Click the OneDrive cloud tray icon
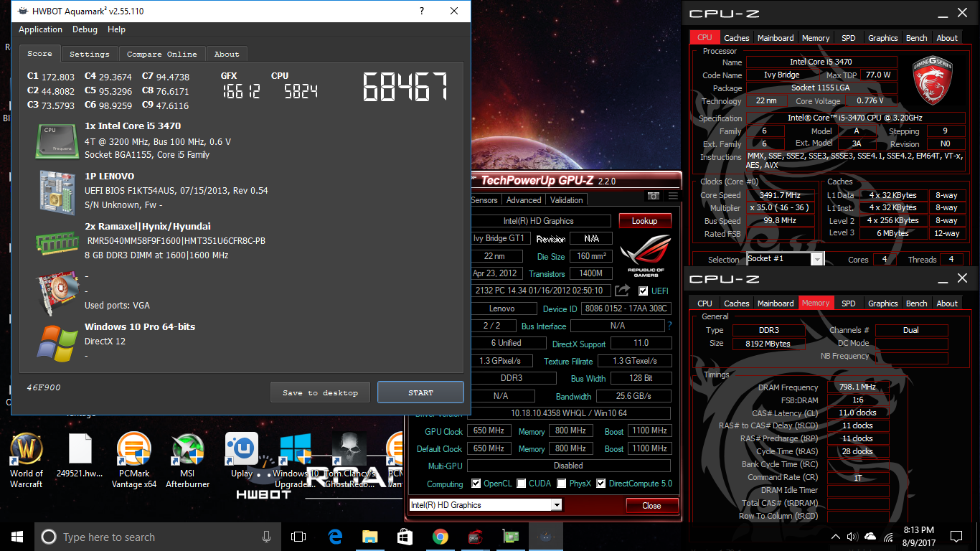Viewport: 980px width, 551px height. coord(870,537)
